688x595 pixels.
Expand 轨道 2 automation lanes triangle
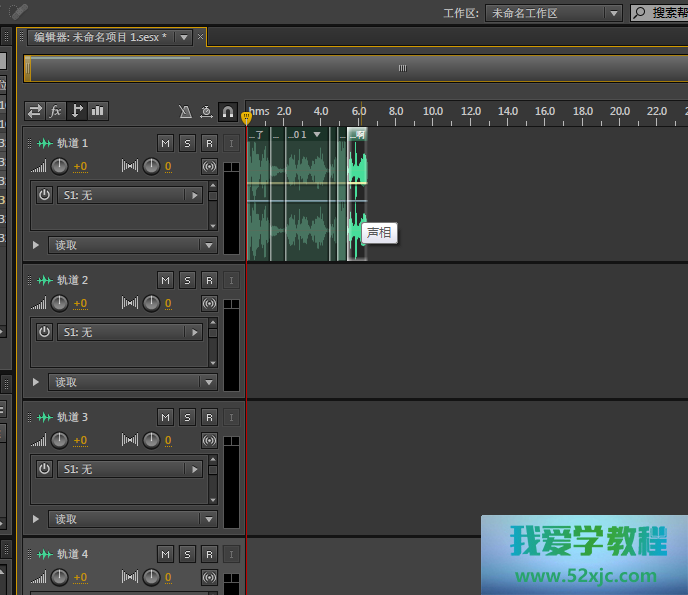coord(36,382)
